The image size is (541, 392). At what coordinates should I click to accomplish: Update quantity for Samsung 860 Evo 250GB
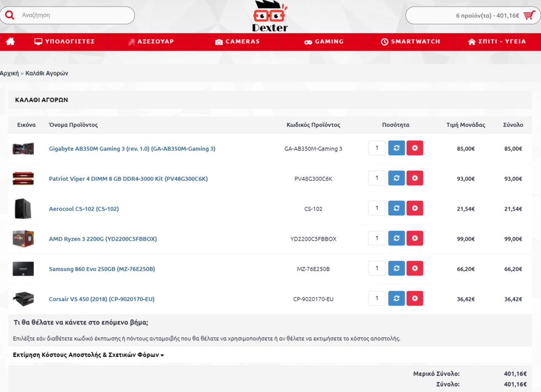[x=396, y=268]
